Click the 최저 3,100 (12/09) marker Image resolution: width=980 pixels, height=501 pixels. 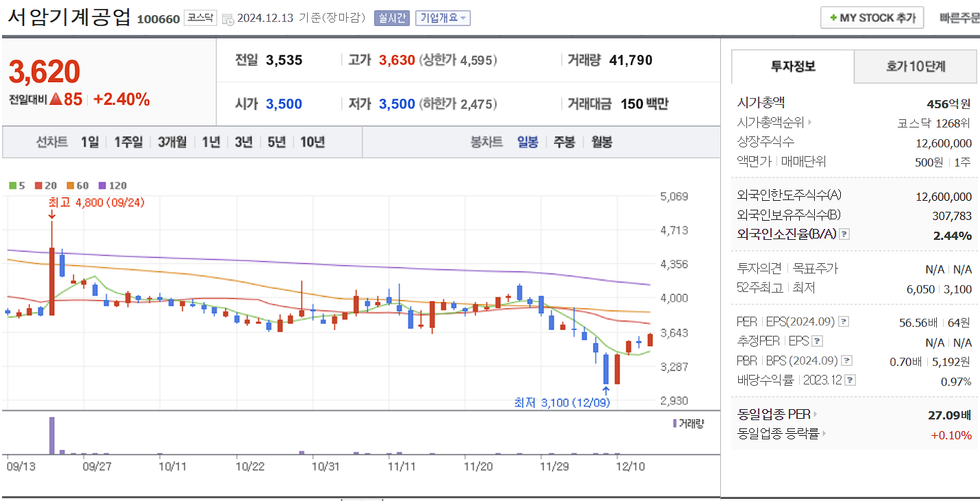pyautogui.click(x=562, y=402)
